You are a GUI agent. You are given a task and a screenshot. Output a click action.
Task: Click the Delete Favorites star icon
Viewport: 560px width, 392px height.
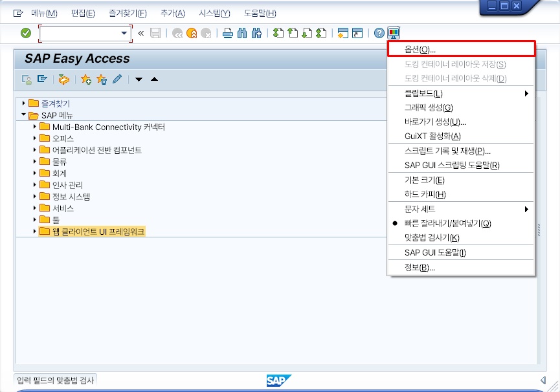(x=102, y=79)
